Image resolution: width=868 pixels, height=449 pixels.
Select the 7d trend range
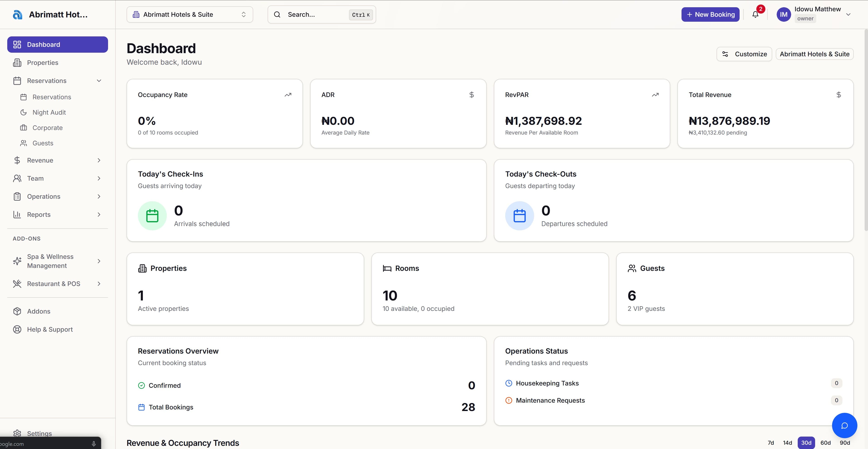pos(771,443)
